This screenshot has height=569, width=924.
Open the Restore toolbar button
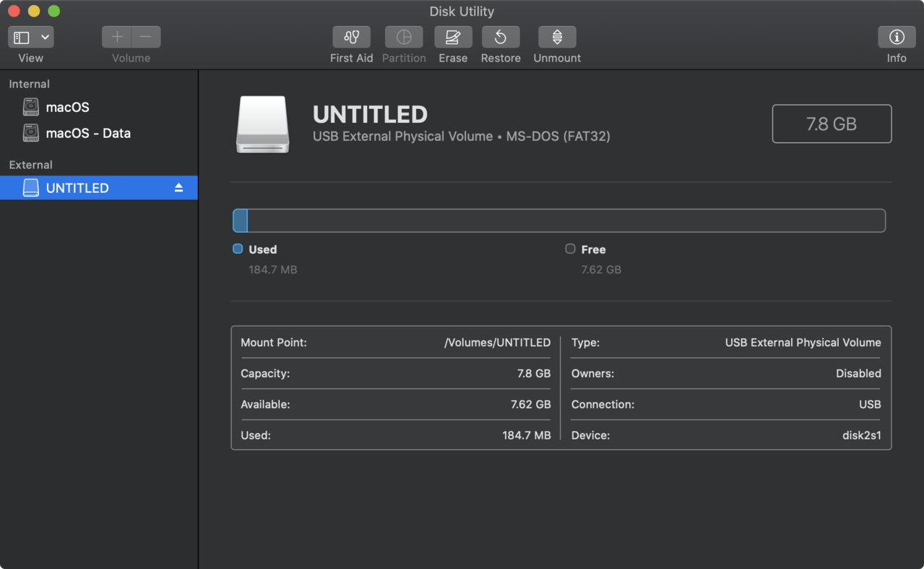click(501, 37)
